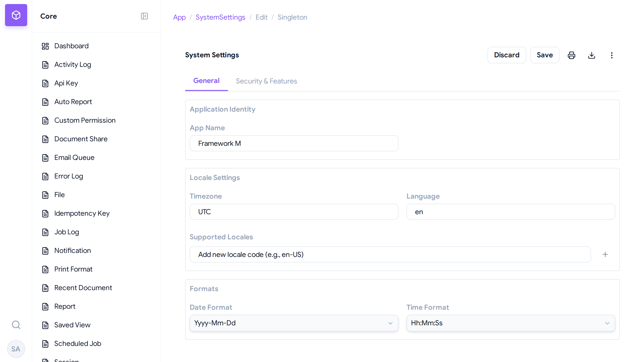Focus the Language input field
This screenshot has height=362, width=644.
tap(511, 212)
